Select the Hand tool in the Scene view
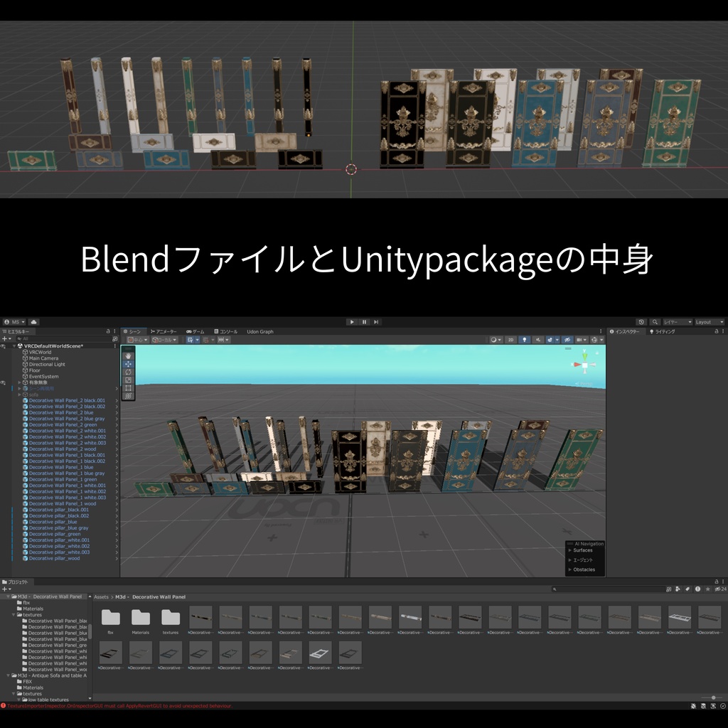The width and height of the screenshot is (728, 728). 128,356
